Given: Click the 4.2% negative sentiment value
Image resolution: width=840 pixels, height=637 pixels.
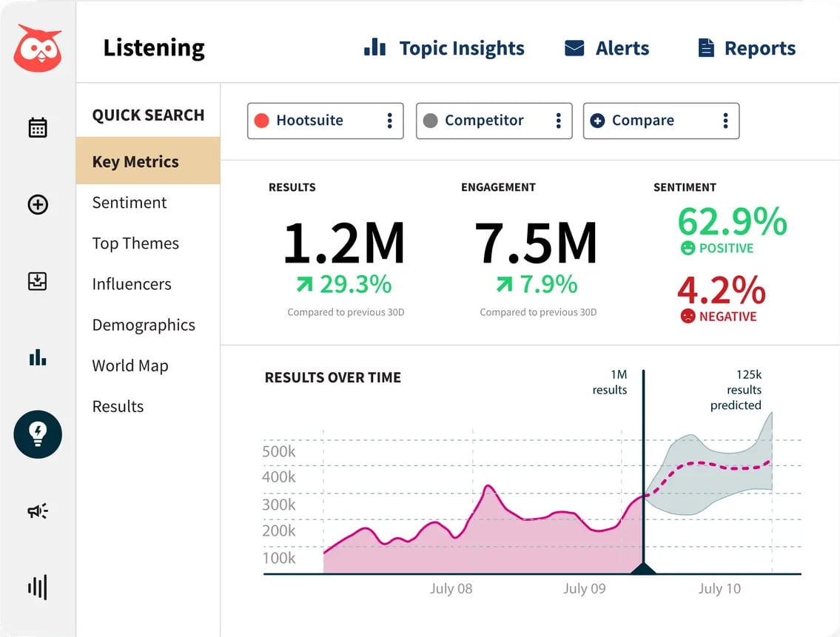Looking at the screenshot, I should pos(721,290).
